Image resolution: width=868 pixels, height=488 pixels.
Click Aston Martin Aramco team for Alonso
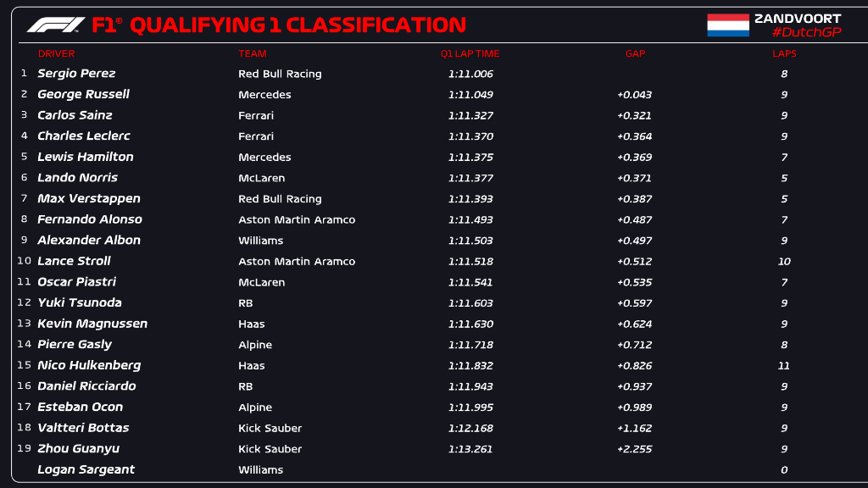(297, 219)
